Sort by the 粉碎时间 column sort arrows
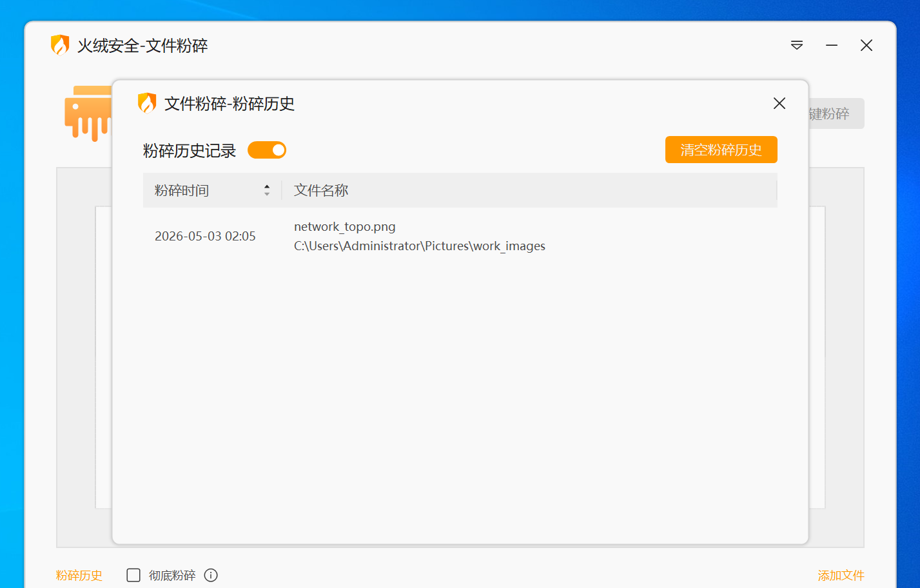This screenshot has width=920, height=588. pos(267,190)
